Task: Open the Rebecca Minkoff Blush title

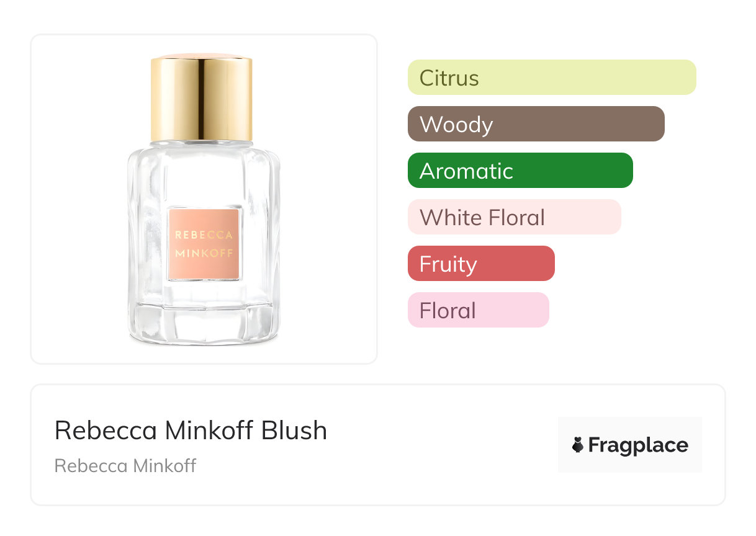Action: 191,431
